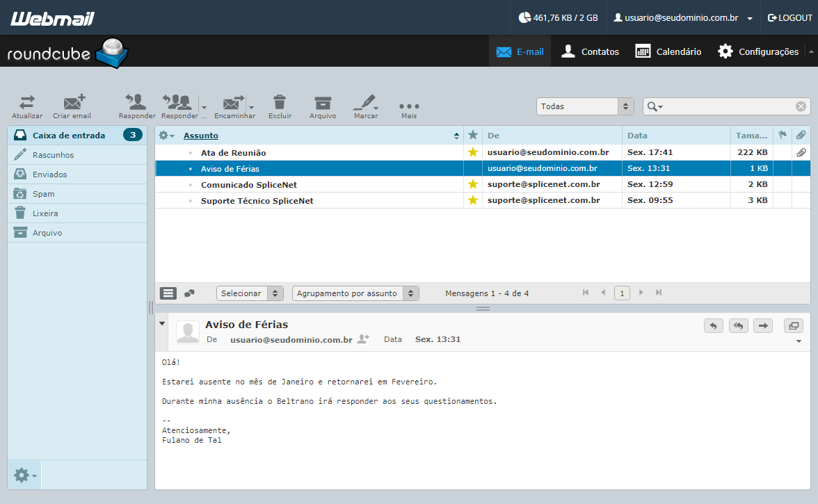Add sender to contacts icon

coord(363,339)
